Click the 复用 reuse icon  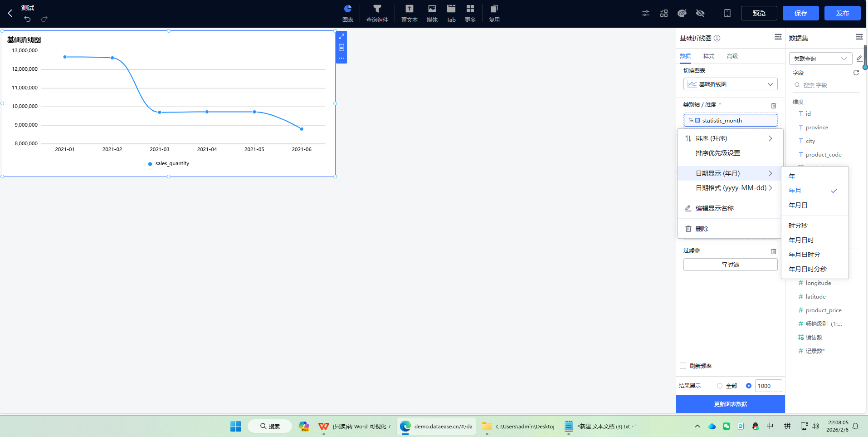tap(494, 13)
